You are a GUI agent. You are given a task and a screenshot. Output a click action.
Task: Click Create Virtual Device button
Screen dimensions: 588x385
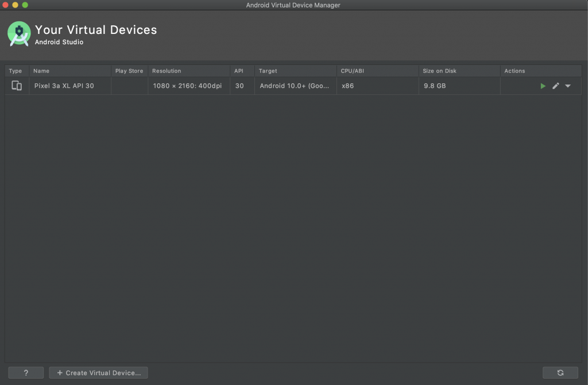[x=98, y=372]
